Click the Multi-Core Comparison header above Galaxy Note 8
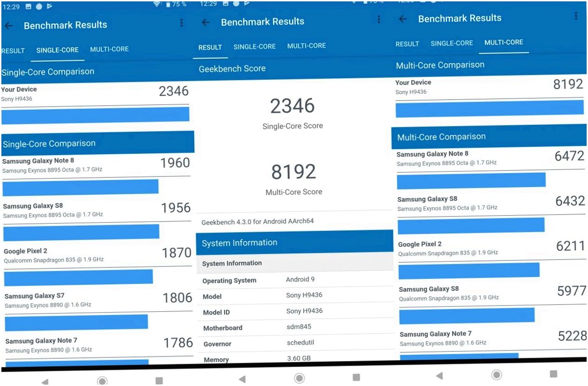The image size is (588, 386). coord(488,137)
